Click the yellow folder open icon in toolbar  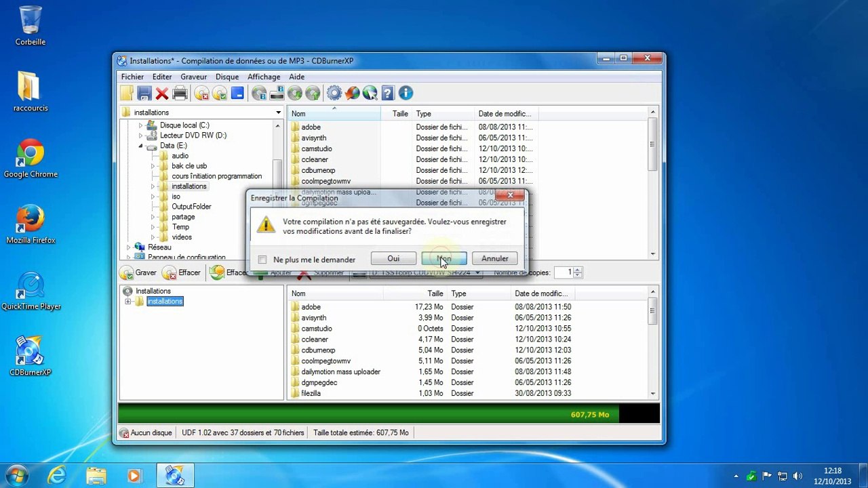127,94
